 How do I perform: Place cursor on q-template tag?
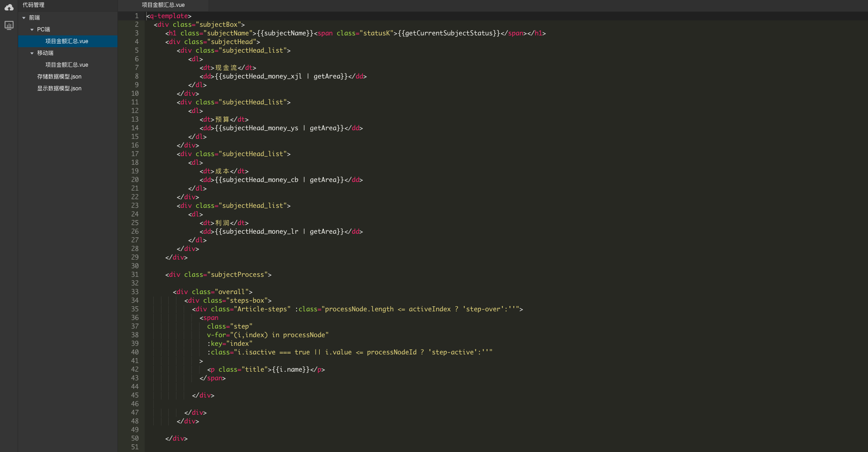pos(169,16)
